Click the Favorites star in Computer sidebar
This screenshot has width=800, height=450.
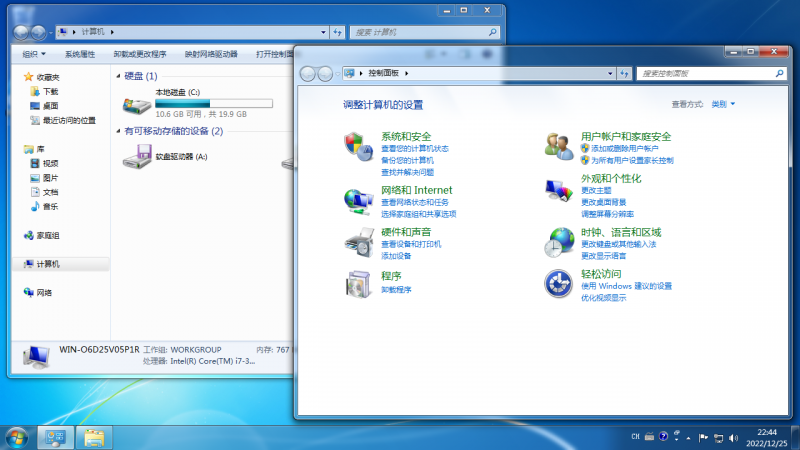click(29, 77)
